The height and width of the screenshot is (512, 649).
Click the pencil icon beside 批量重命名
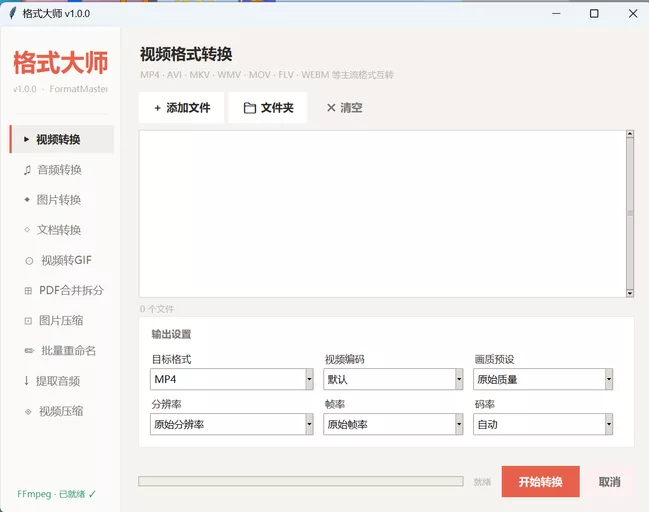click(x=29, y=351)
